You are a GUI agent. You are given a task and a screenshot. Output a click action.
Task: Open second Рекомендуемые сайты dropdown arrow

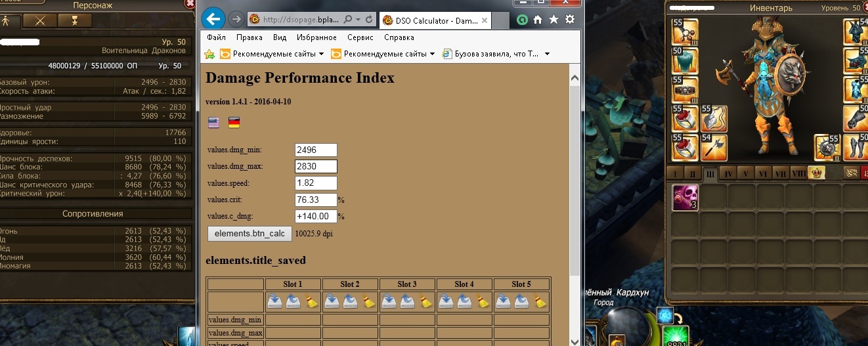(432, 54)
